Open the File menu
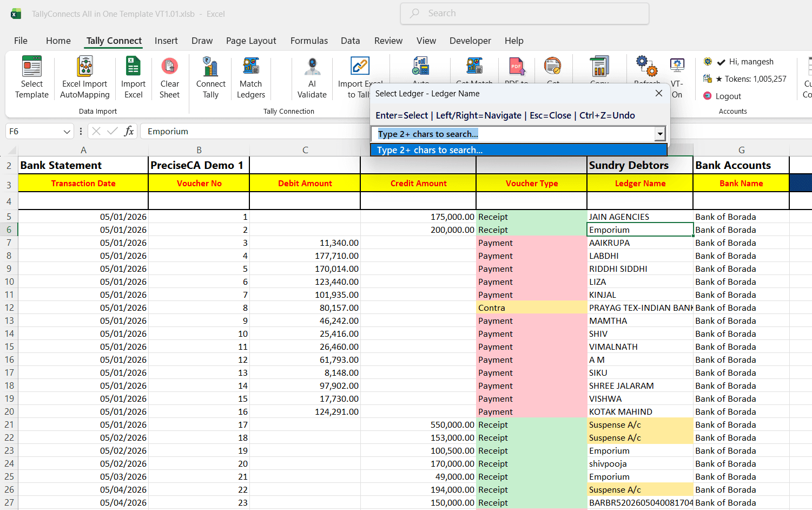 pyautogui.click(x=21, y=41)
